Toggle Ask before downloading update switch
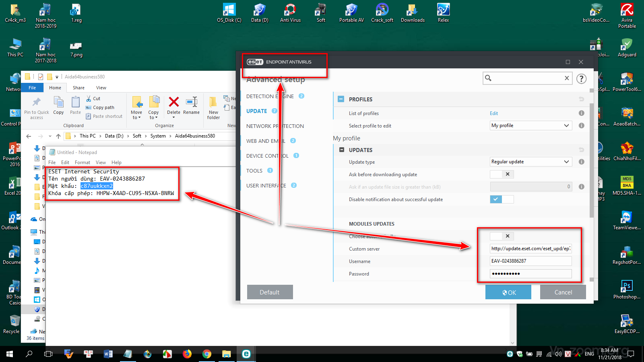The width and height of the screenshot is (644, 362). (x=502, y=174)
